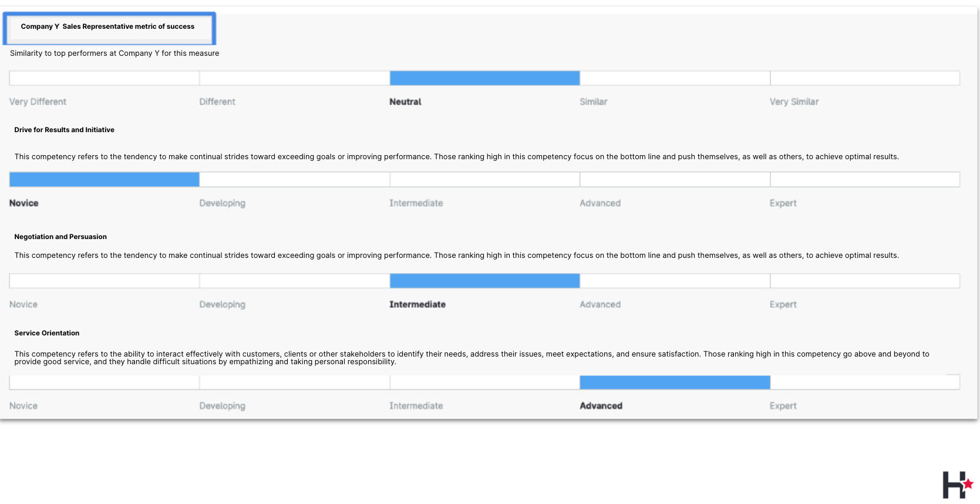
Task: Click Similarity to top performers subtitle text
Action: pyautogui.click(x=114, y=53)
